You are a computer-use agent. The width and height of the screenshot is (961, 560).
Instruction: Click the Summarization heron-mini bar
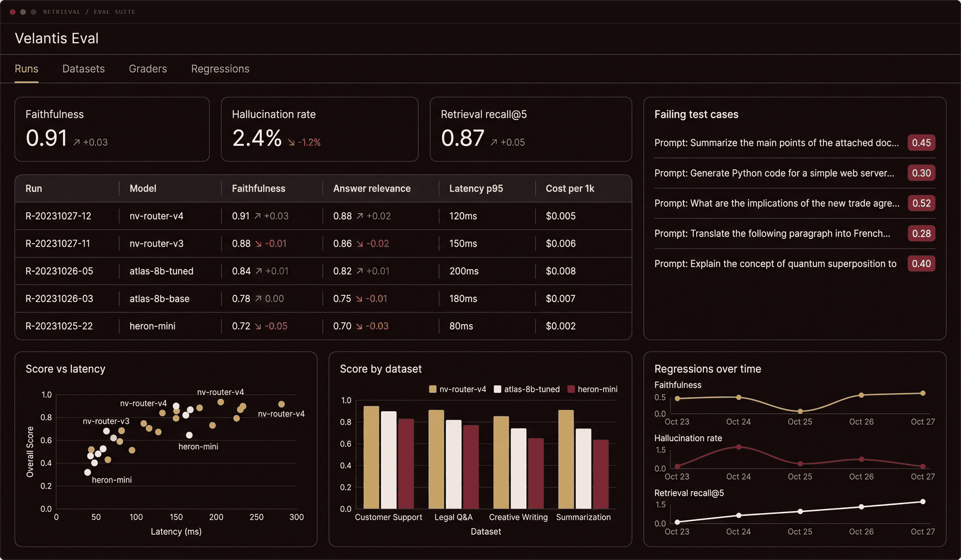(601, 474)
